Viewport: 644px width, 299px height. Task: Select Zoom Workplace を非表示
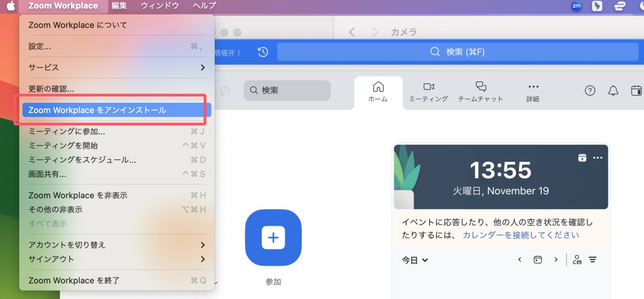click(x=116, y=196)
